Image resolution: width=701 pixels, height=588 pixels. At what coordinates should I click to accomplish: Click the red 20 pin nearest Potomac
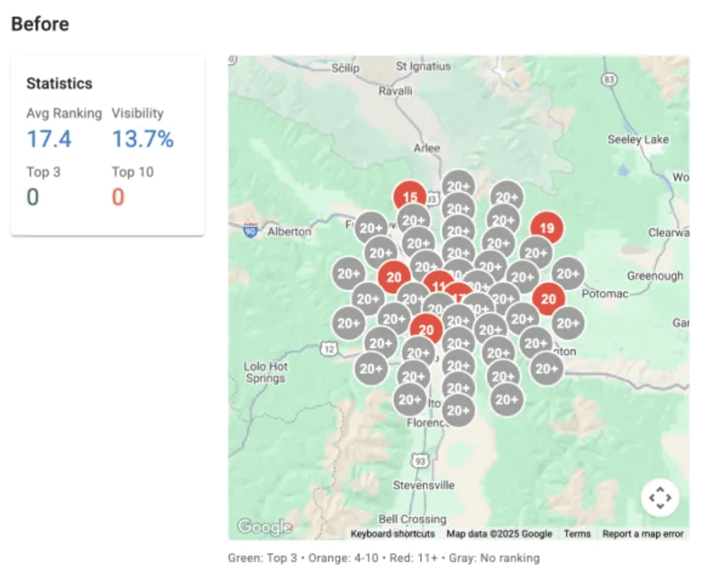[x=548, y=299]
